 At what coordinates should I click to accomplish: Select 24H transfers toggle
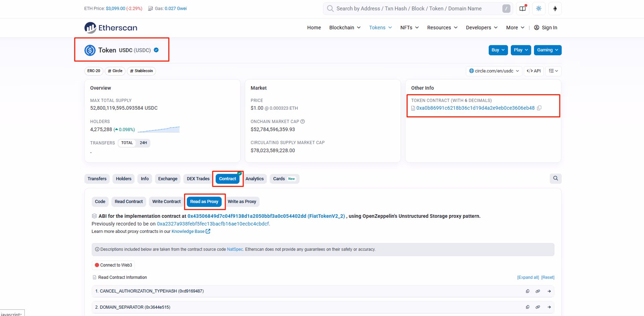click(x=143, y=143)
